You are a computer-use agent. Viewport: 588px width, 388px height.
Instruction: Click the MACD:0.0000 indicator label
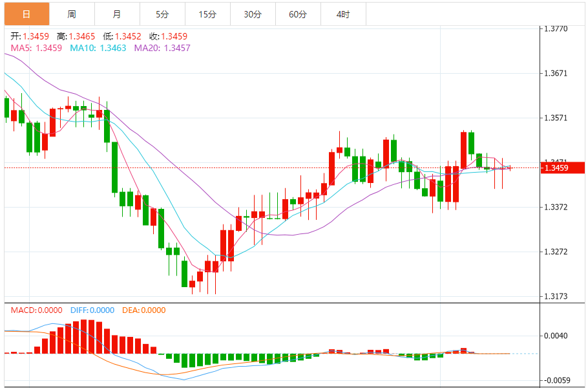pyautogui.click(x=36, y=310)
